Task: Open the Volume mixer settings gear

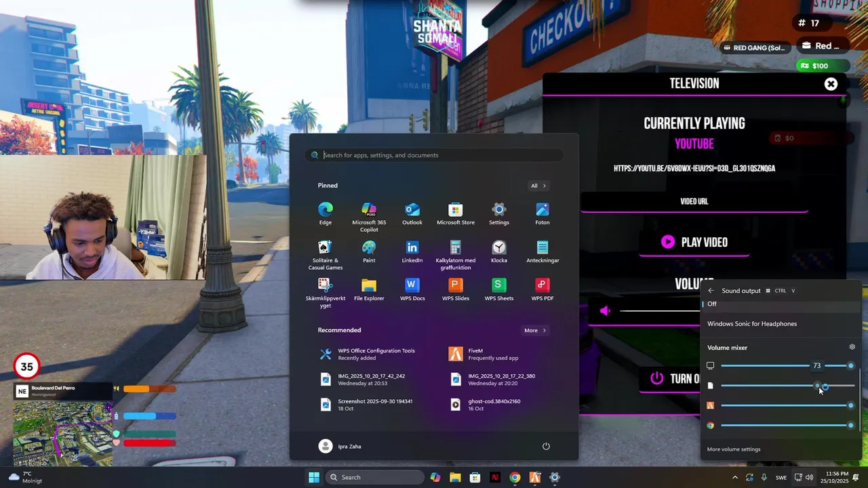Action: click(852, 347)
